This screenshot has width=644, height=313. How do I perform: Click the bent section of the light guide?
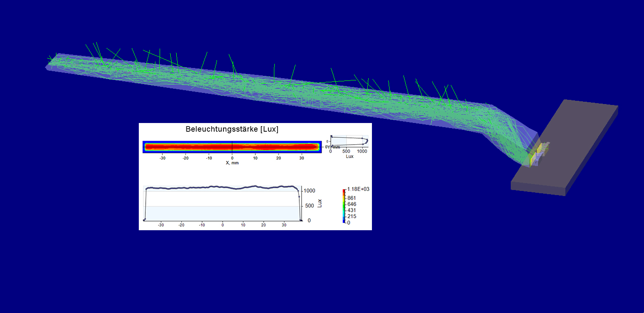coord(509,120)
